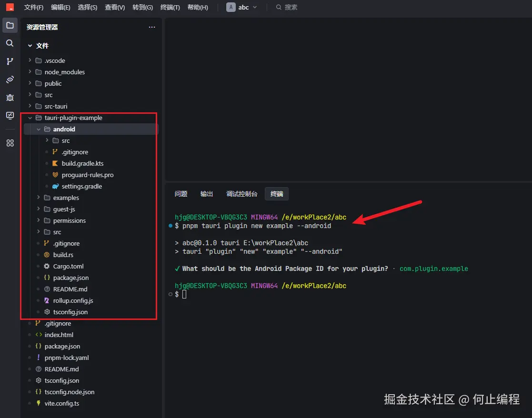Open the Debug bug icon view
The height and width of the screenshot is (418, 532).
[x=10, y=98]
